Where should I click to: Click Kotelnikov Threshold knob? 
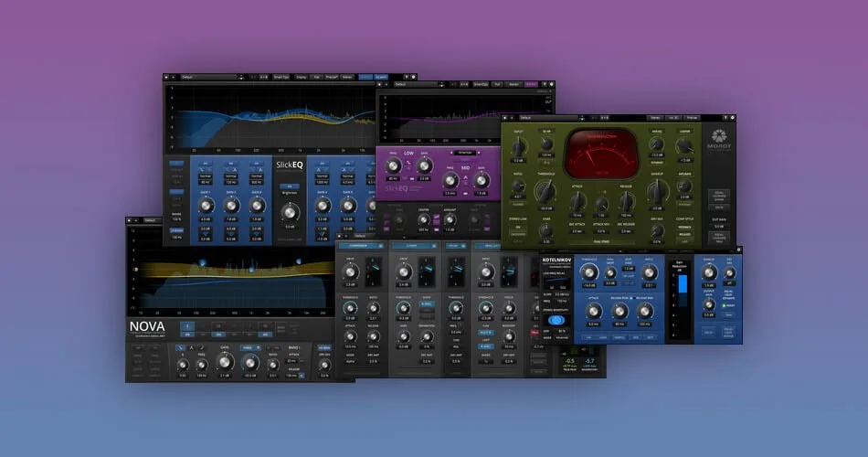(589, 272)
